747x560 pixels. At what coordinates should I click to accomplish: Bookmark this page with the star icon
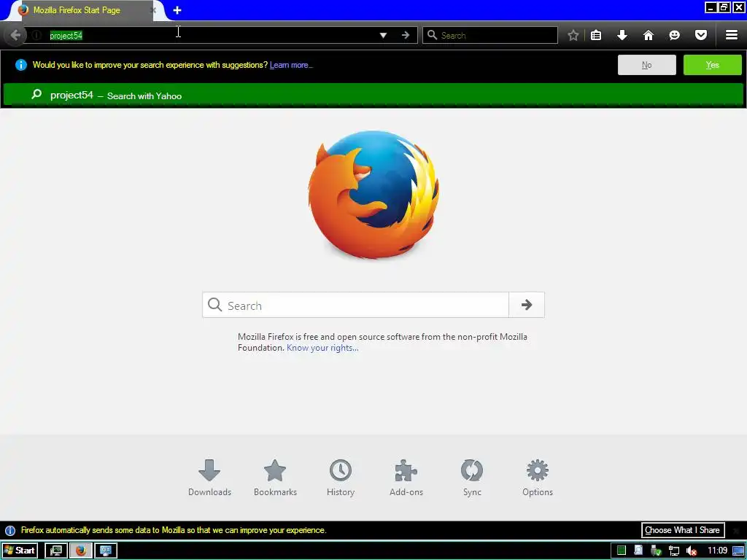click(573, 35)
